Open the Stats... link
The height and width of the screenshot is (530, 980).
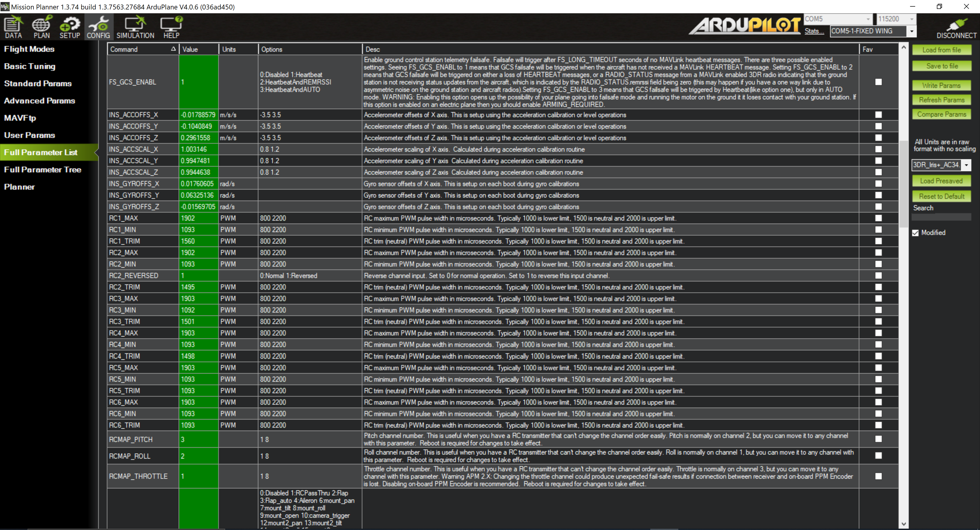point(814,31)
